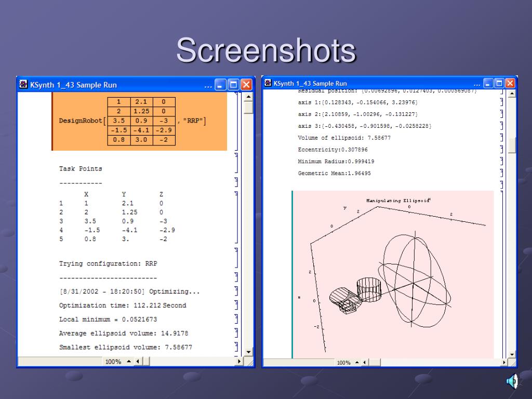
Task: Click 'Average ellipsoid volume: 14.9178' line
Action: (x=124, y=333)
